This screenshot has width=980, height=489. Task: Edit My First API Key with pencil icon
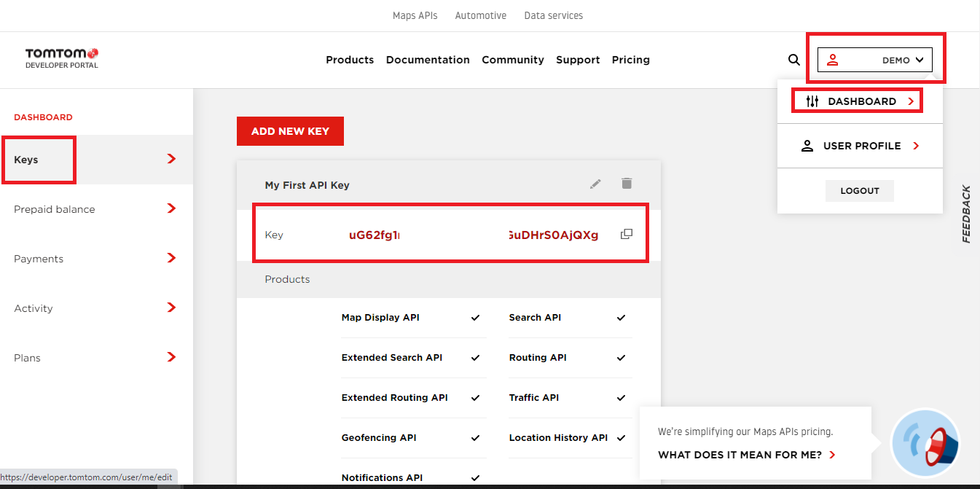tap(596, 184)
